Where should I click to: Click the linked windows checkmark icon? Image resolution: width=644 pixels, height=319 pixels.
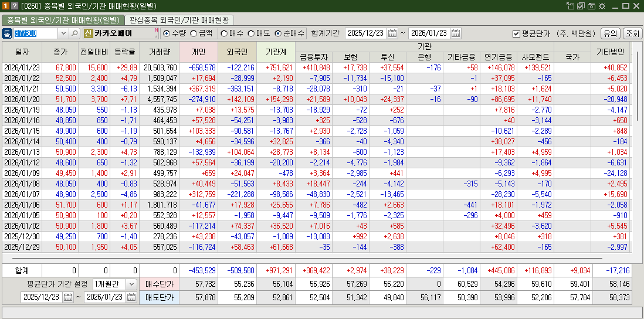[581, 6]
